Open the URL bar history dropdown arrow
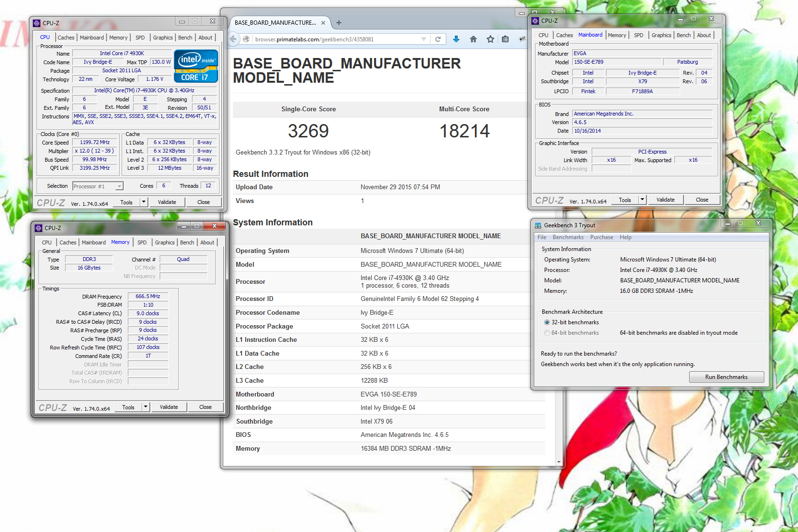This screenshot has width=798, height=532. tap(423, 39)
